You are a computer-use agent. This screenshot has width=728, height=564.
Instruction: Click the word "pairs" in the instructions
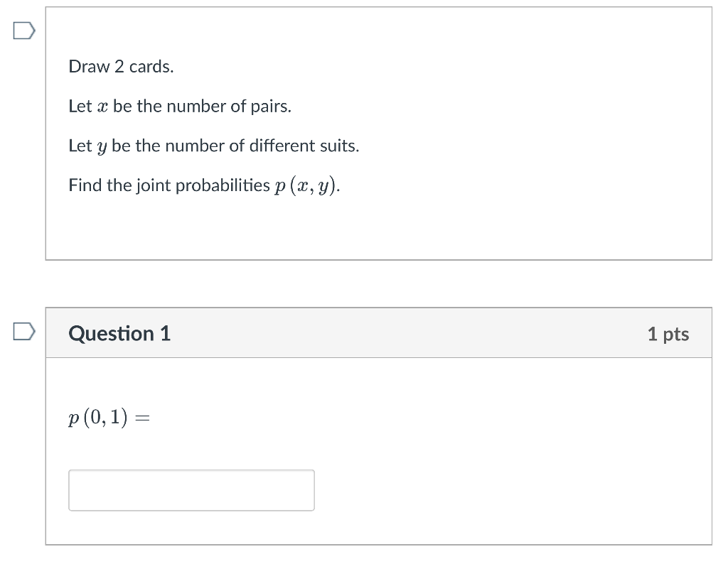point(271,107)
